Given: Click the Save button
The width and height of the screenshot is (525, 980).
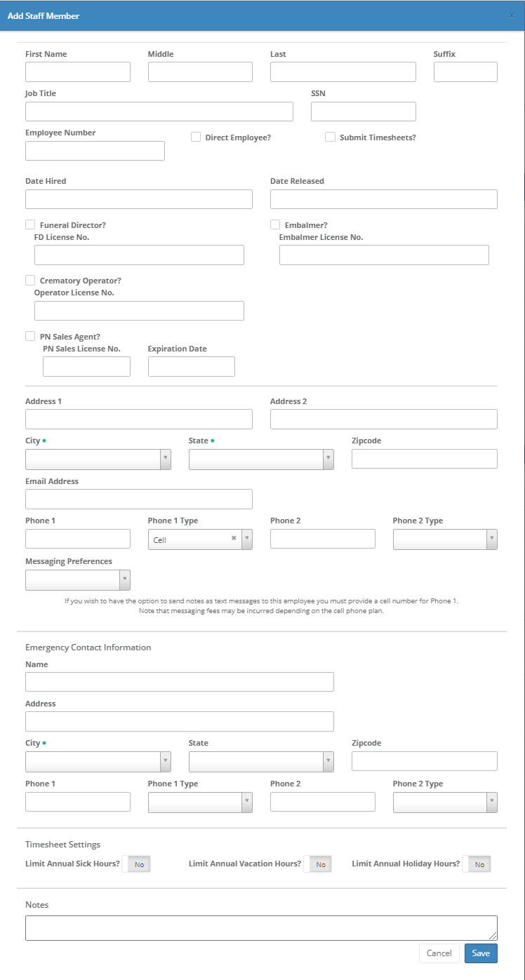Looking at the screenshot, I should coord(481,953).
